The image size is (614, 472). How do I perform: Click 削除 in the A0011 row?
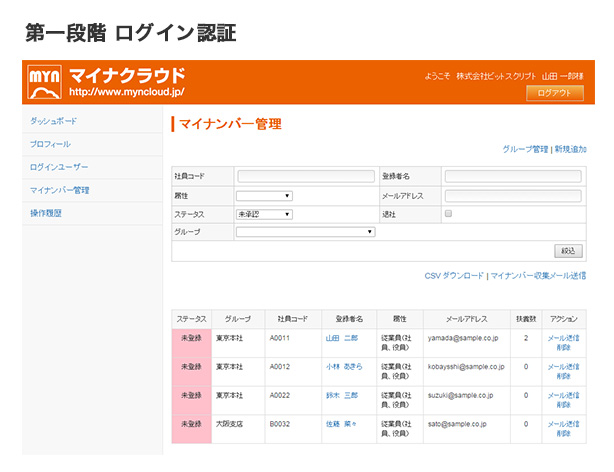563,347
